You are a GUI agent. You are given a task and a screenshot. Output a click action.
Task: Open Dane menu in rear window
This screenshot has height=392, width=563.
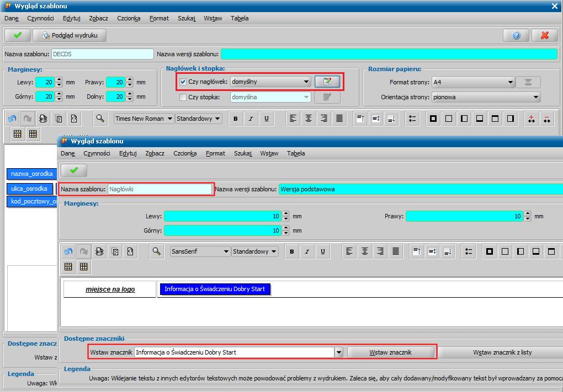(x=12, y=18)
